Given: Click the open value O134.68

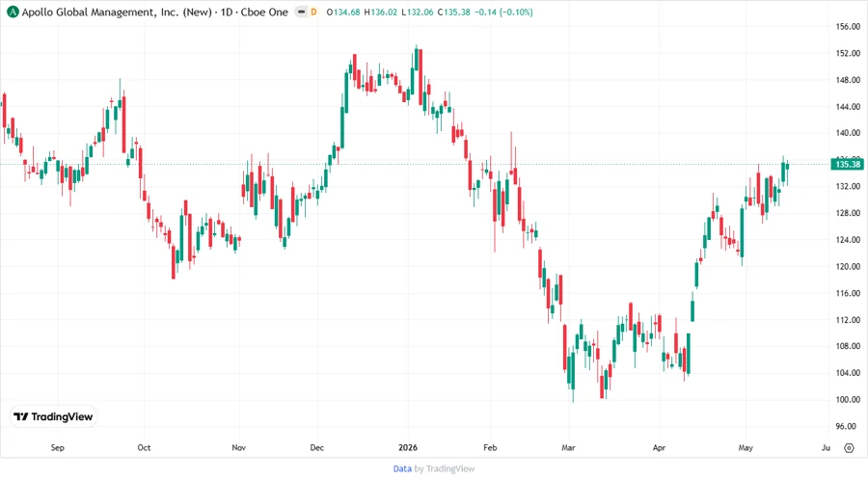Looking at the screenshot, I should click(343, 13).
